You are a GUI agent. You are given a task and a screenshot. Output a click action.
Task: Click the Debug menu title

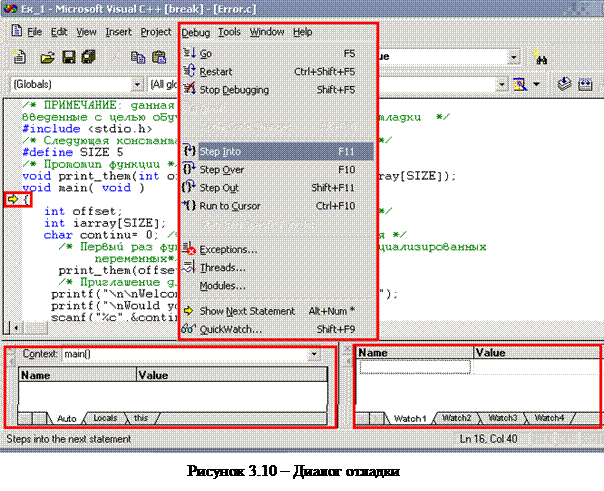196,33
